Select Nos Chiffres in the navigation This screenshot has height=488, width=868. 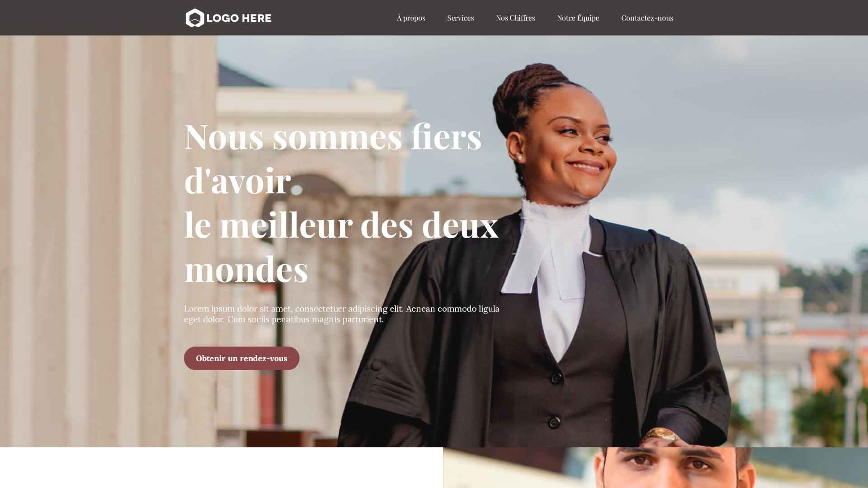[x=515, y=18]
